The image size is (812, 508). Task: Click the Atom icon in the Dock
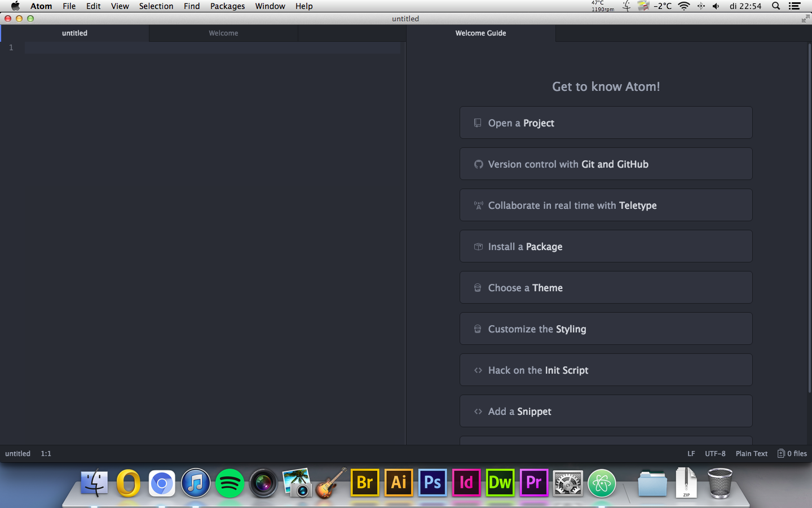pos(602,483)
